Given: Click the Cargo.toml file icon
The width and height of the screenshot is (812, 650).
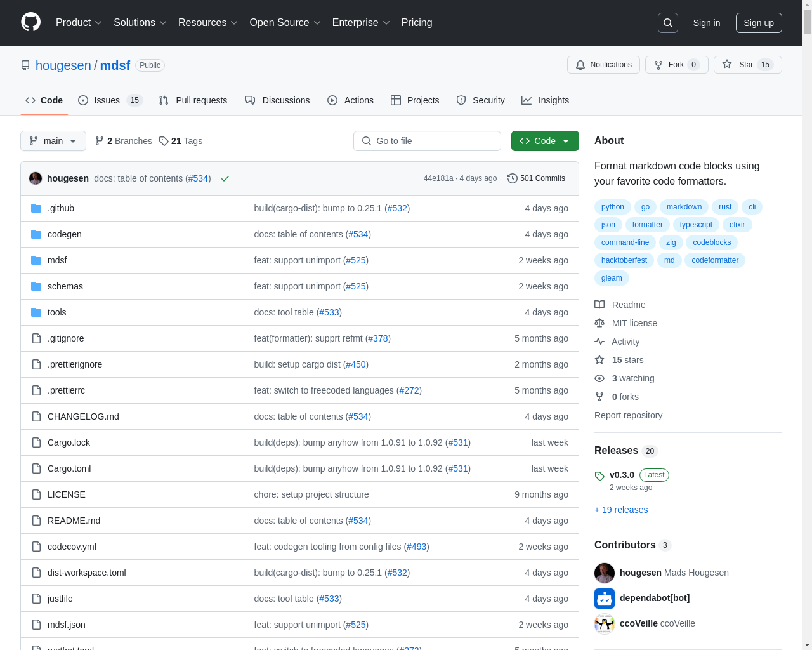Looking at the screenshot, I should pos(36,468).
